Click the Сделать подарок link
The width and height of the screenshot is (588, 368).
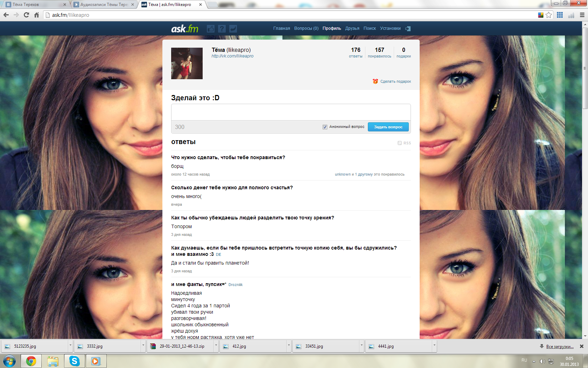(x=395, y=81)
